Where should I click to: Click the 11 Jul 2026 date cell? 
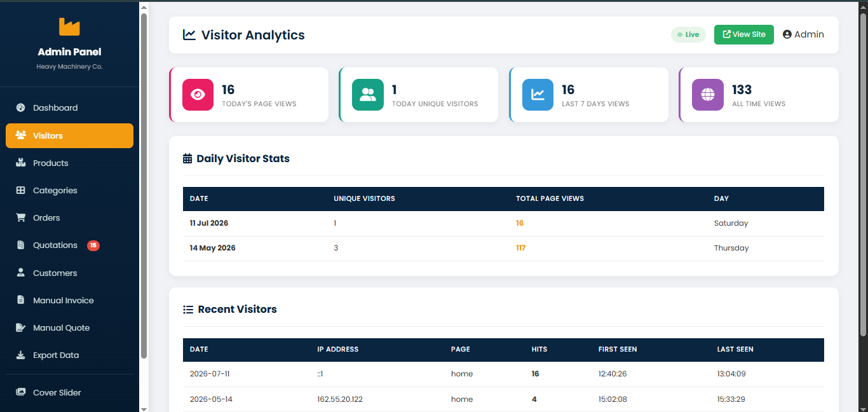[x=209, y=223]
